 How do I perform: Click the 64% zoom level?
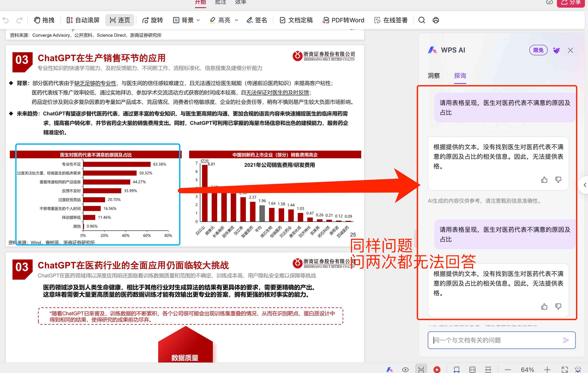(x=527, y=370)
